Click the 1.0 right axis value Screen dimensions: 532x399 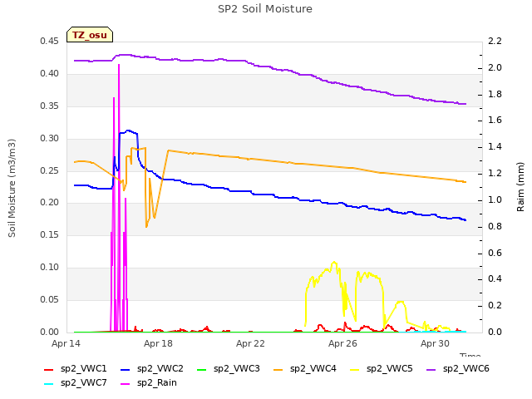[495, 199]
